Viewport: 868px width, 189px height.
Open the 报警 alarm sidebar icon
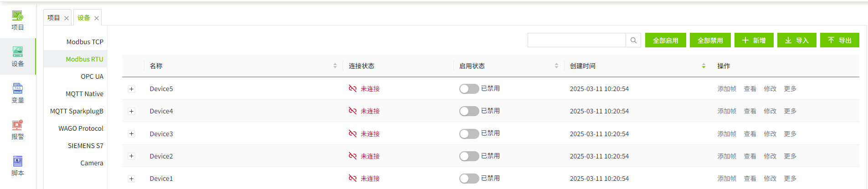(17, 129)
